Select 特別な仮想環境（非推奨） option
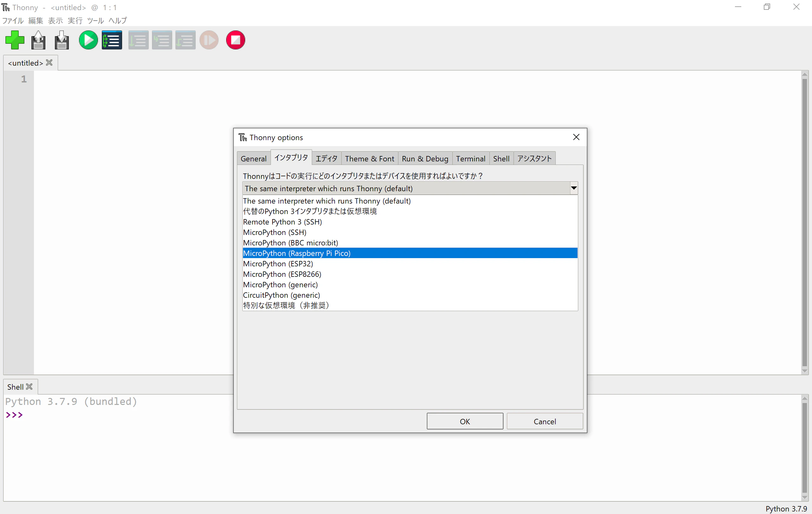This screenshot has width=812, height=514. click(x=410, y=305)
